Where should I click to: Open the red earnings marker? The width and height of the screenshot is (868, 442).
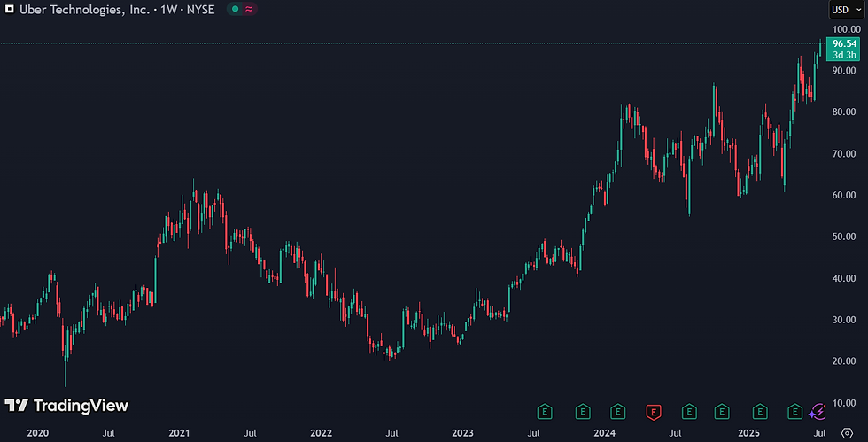pyautogui.click(x=654, y=412)
